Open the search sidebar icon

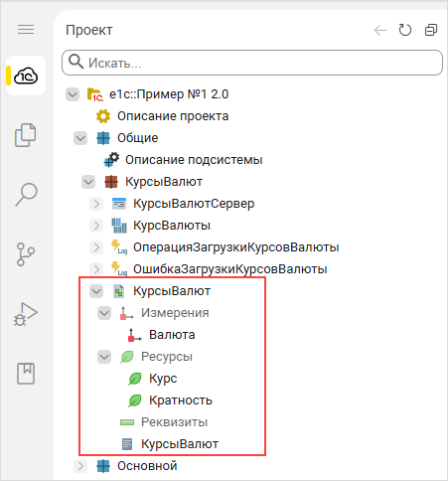tap(26, 195)
